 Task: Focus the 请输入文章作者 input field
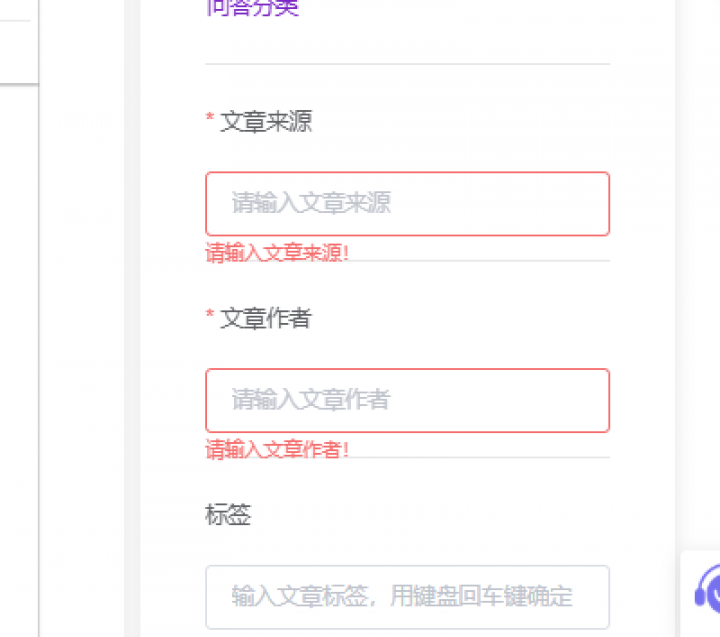pos(407,400)
